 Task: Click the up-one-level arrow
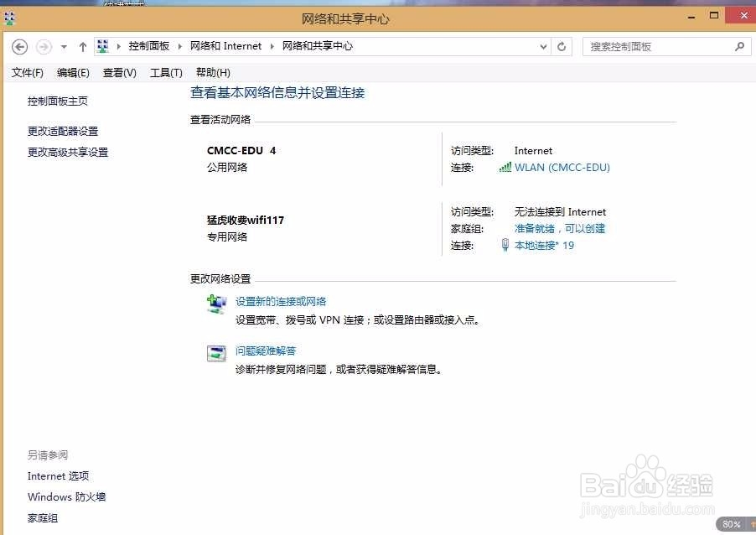(82, 46)
